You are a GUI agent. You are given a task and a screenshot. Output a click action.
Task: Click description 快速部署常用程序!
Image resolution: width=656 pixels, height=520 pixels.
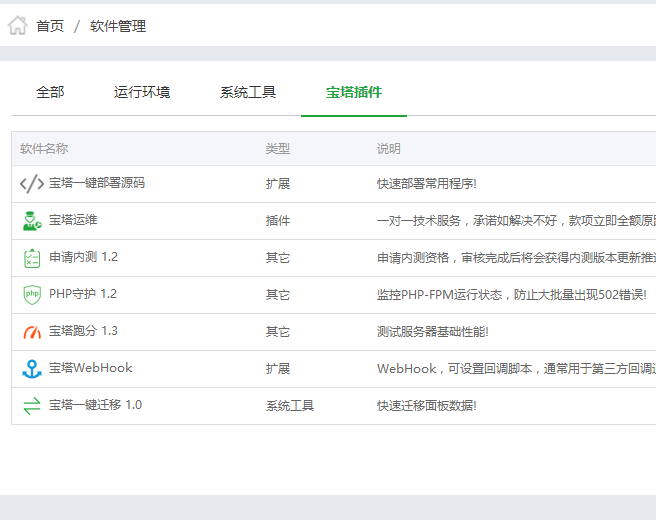[427, 184]
